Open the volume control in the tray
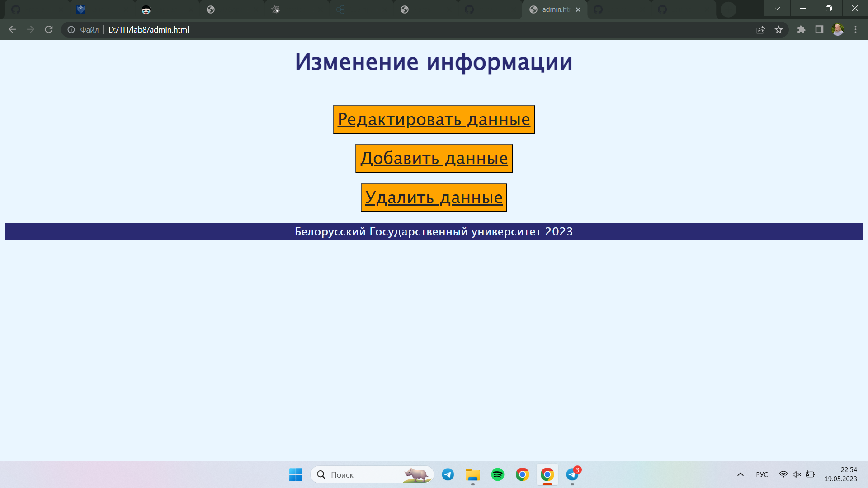 (x=796, y=474)
